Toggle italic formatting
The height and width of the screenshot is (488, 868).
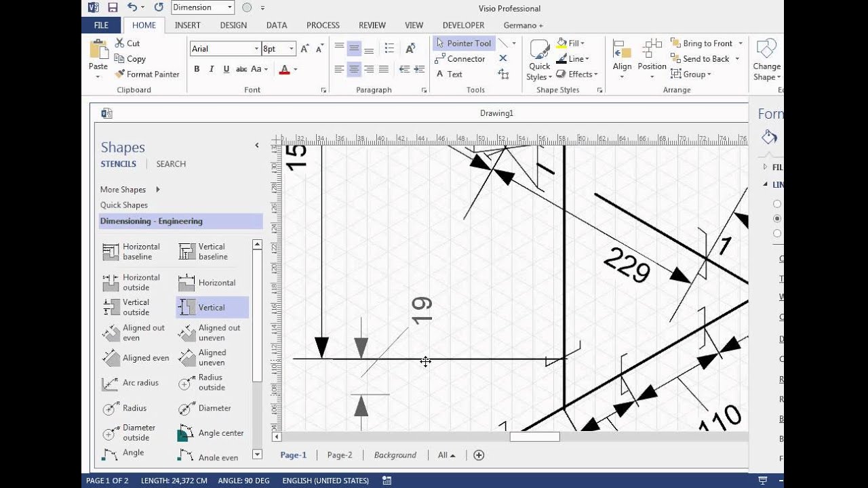(x=212, y=69)
